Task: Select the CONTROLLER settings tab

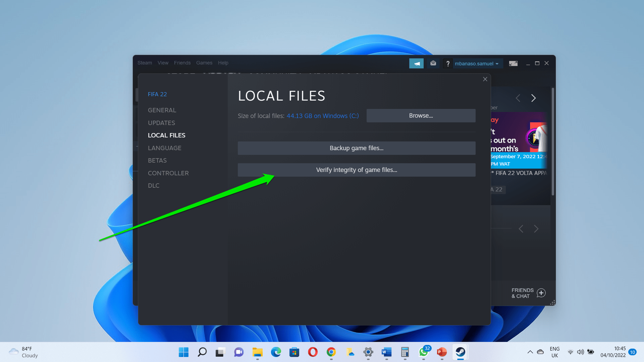Action: 168,173
